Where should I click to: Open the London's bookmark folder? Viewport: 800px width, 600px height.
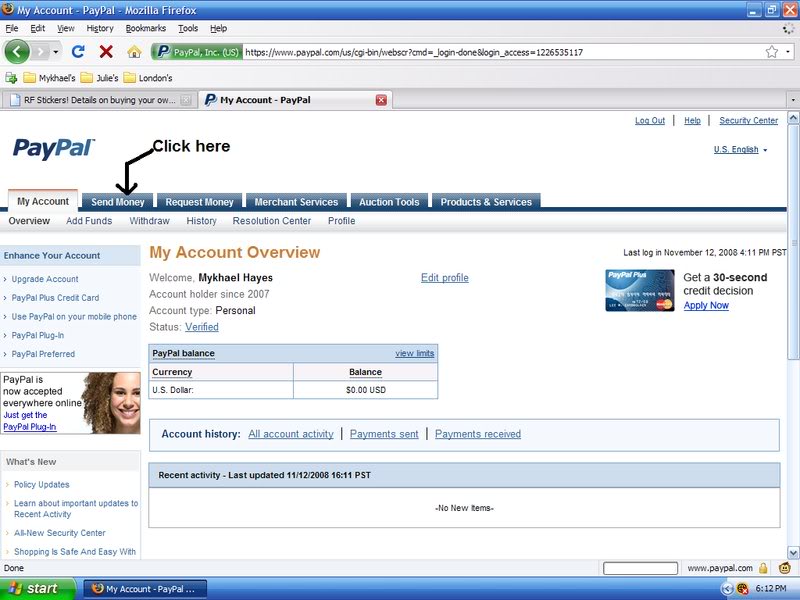point(148,78)
